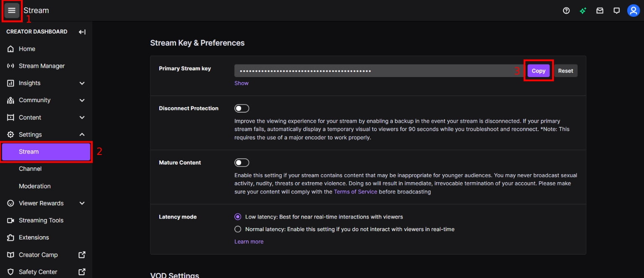Click the Primary Stream key label

click(x=185, y=69)
